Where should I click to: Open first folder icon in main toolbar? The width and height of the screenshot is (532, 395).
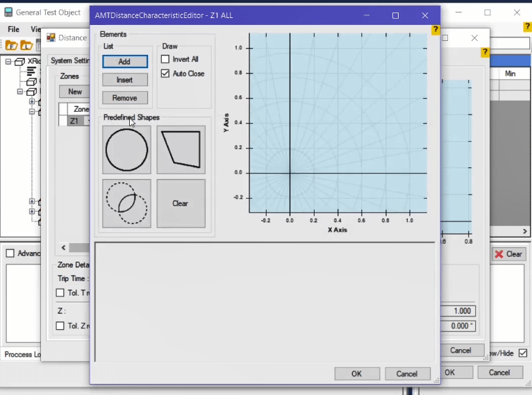(x=11, y=46)
